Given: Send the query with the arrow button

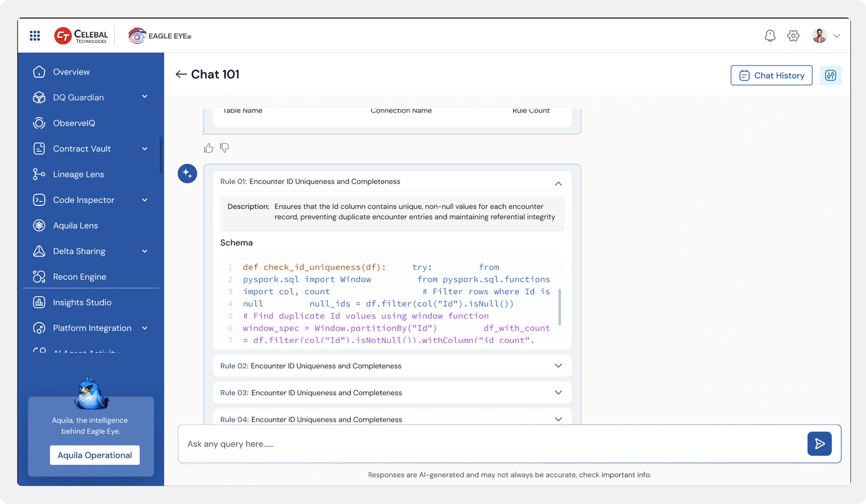Looking at the screenshot, I should [819, 444].
